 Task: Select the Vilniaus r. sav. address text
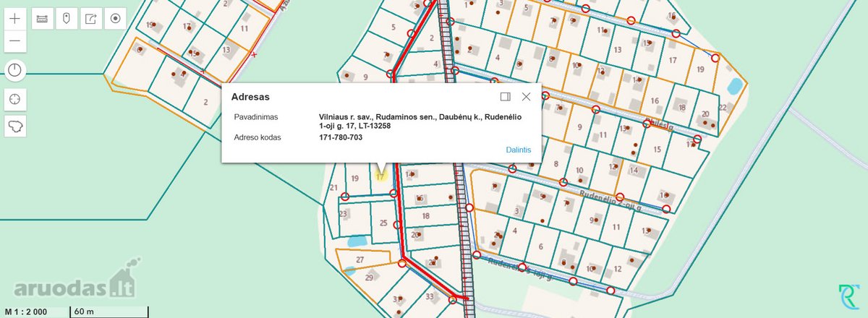pos(420,121)
